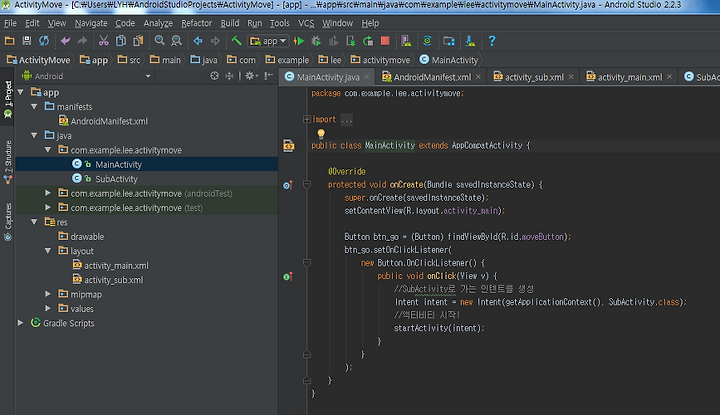The height and width of the screenshot is (415, 720).
Task: Click the override gutter icon beside onCreate
Action: point(287,185)
